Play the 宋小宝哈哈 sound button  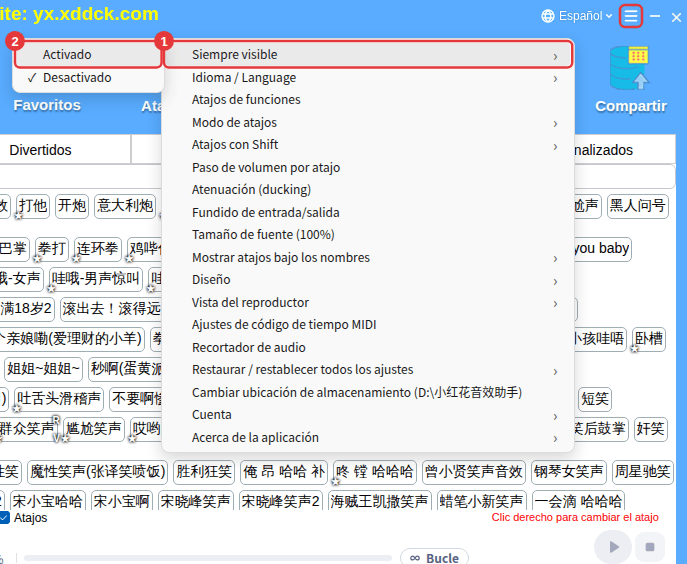(x=47, y=501)
